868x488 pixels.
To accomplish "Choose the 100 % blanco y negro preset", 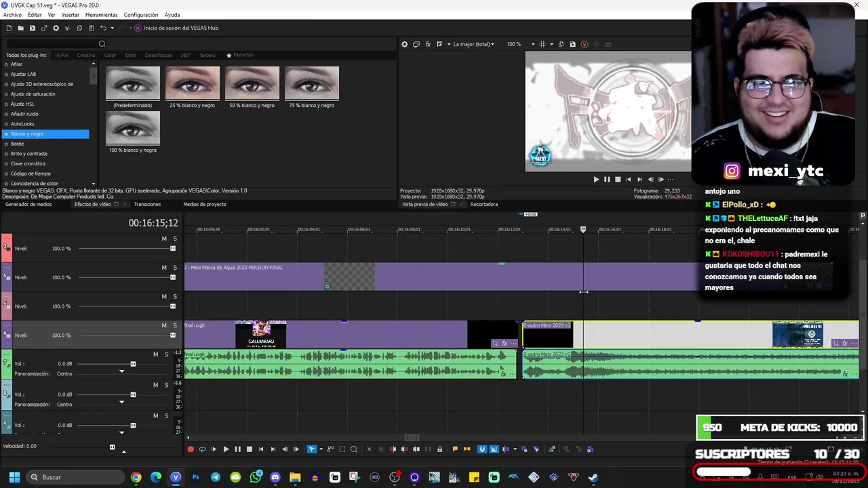I will (x=133, y=131).
